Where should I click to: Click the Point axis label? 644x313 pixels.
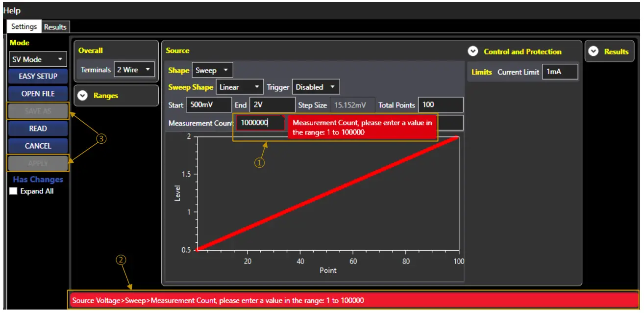click(328, 270)
